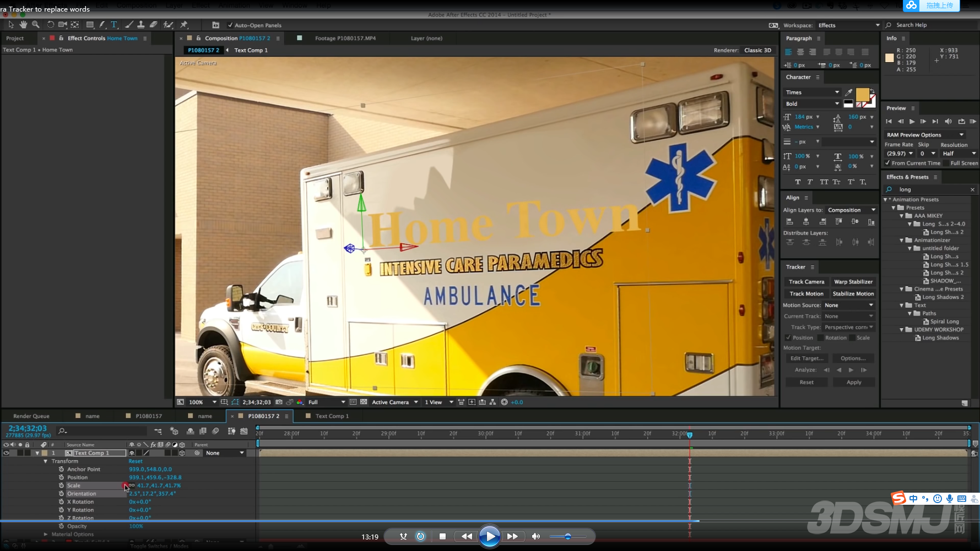Apply Faux Bold in Character panel
The width and height of the screenshot is (980, 551).
tap(797, 182)
